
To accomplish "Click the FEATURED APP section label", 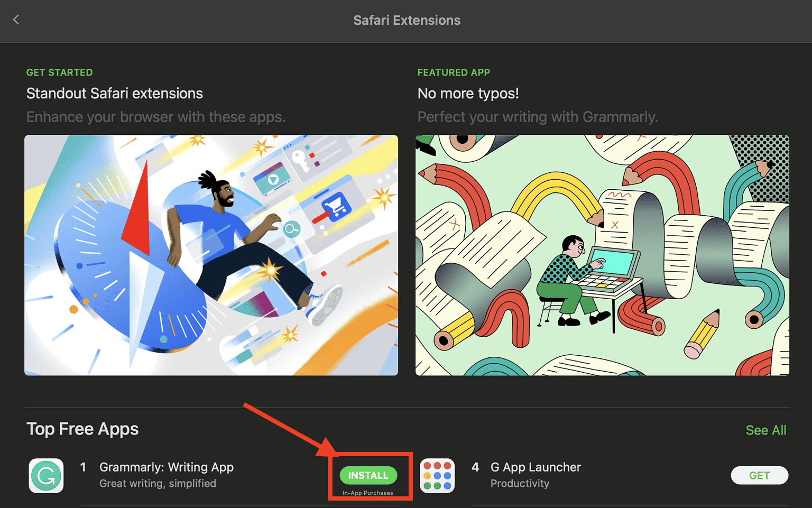I will [454, 72].
